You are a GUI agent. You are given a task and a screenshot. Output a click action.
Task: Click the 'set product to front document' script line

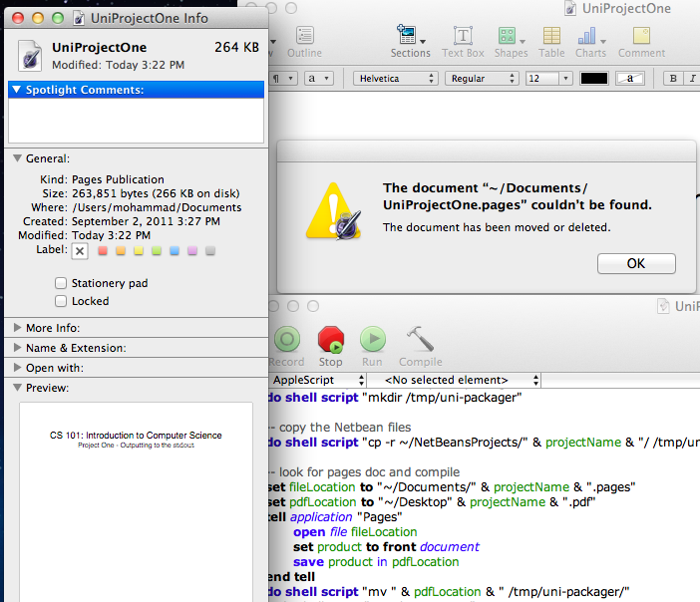(386, 546)
